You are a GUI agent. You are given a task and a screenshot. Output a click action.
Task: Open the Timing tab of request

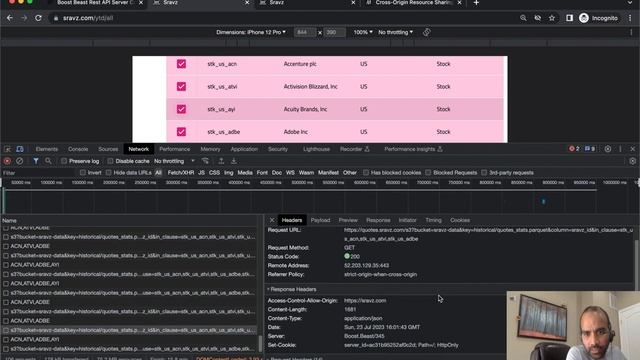point(433,220)
